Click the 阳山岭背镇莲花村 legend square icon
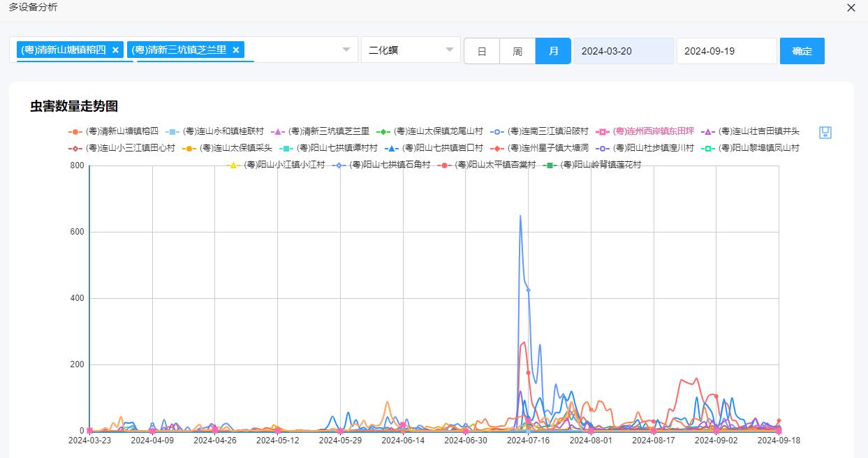The image size is (868, 458). point(550,165)
